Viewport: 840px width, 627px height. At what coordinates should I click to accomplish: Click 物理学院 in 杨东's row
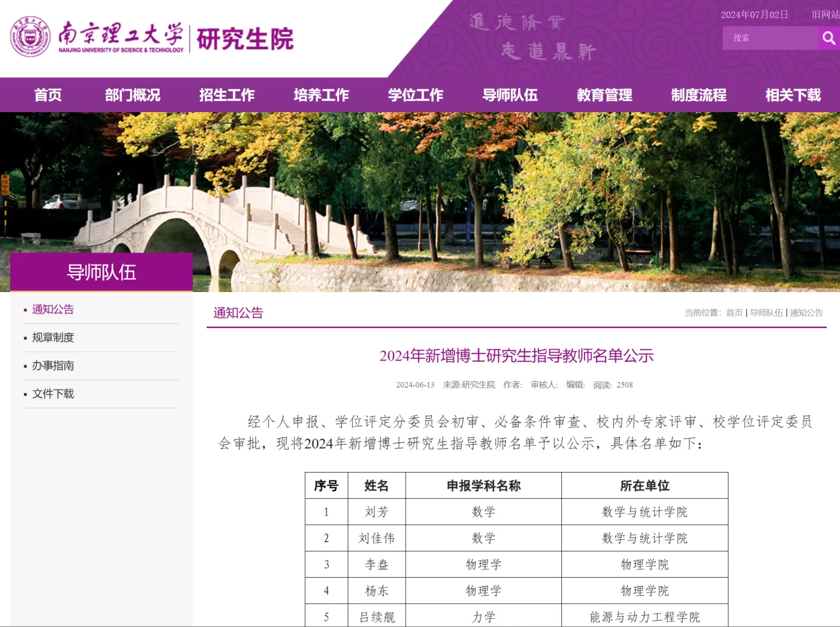tap(645, 591)
